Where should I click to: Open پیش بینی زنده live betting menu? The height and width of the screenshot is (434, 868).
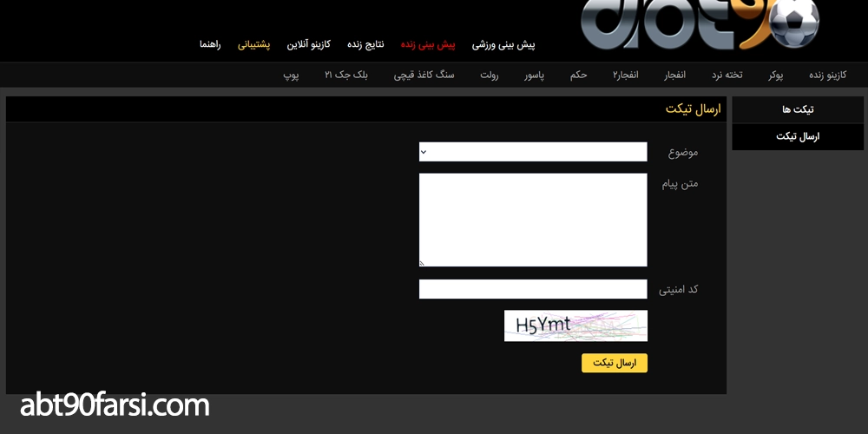pos(428,43)
